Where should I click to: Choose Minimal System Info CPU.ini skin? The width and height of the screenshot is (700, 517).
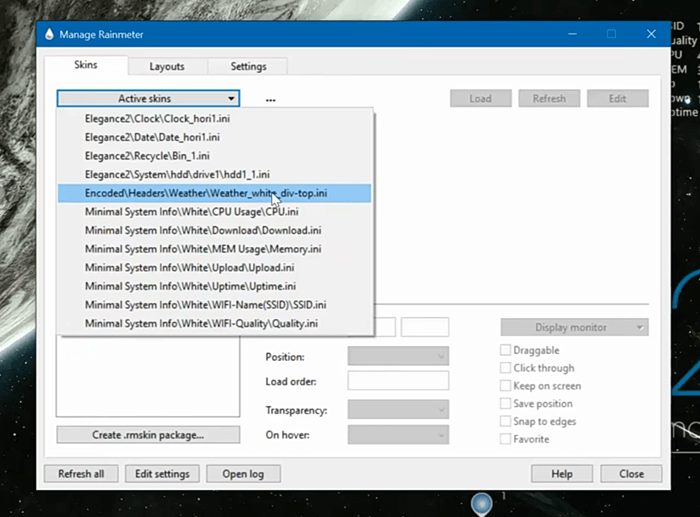pos(215,212)
